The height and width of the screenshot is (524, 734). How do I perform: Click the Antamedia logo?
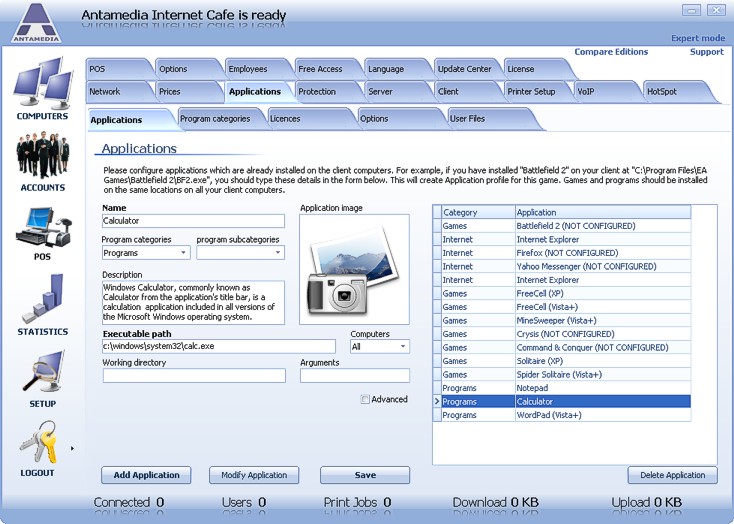tap(37, 22)
